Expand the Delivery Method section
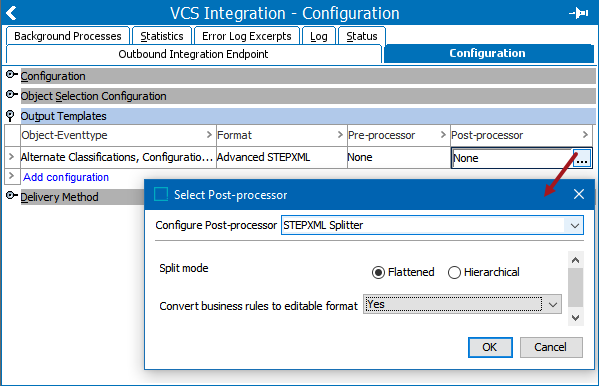599x386 pixels. click(x=12, y=195)
